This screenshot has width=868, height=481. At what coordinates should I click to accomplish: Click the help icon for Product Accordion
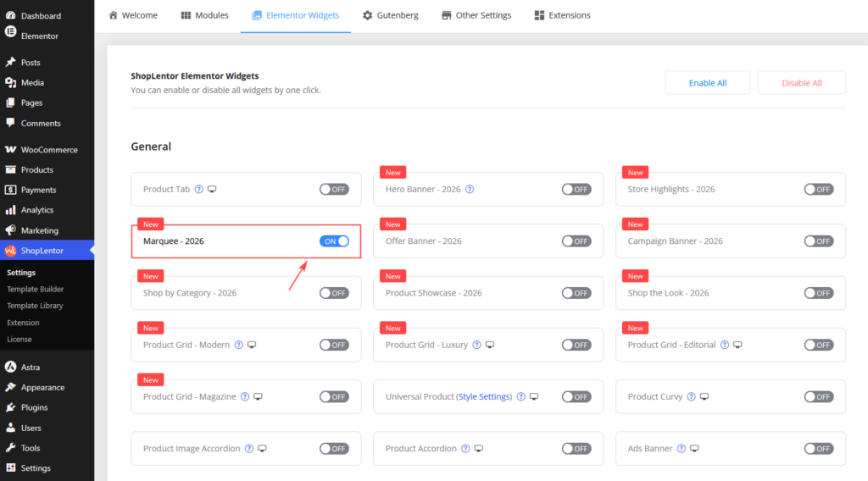point(465,448)
